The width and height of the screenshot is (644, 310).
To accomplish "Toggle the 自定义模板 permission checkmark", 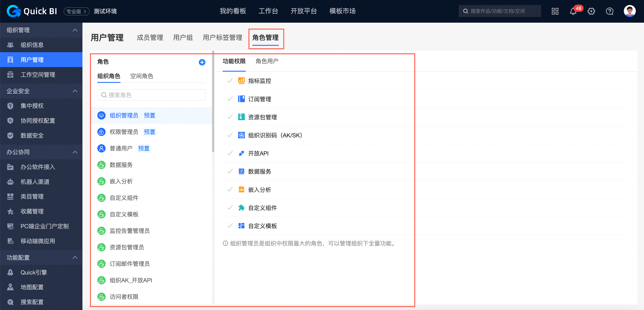I will tap(230, 226).
